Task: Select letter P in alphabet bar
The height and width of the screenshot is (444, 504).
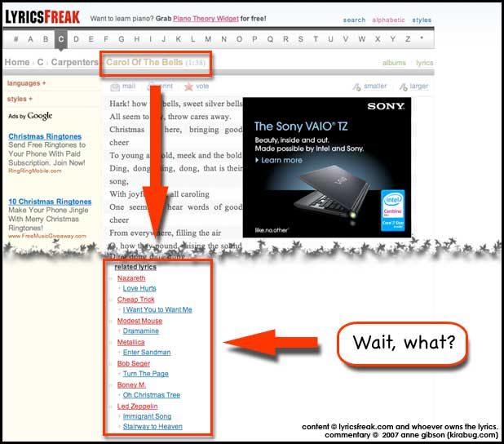Action: click(x=255, y=39)
